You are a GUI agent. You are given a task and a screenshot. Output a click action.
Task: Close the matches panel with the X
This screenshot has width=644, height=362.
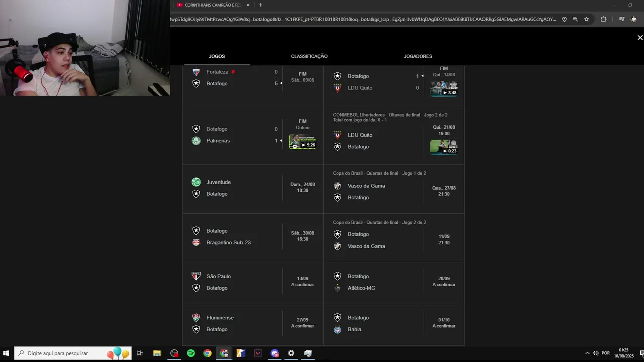coord(640,38)
